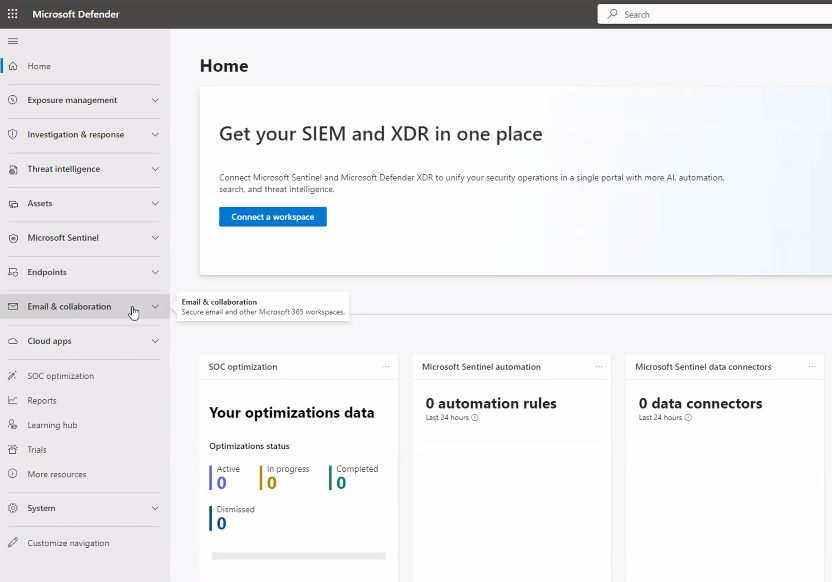The height and width of the screenshot is (582, 832).
Task: Open more options on Microsoft Sentinel automation card
Action: pyautogui.click(x=599, y=366)
